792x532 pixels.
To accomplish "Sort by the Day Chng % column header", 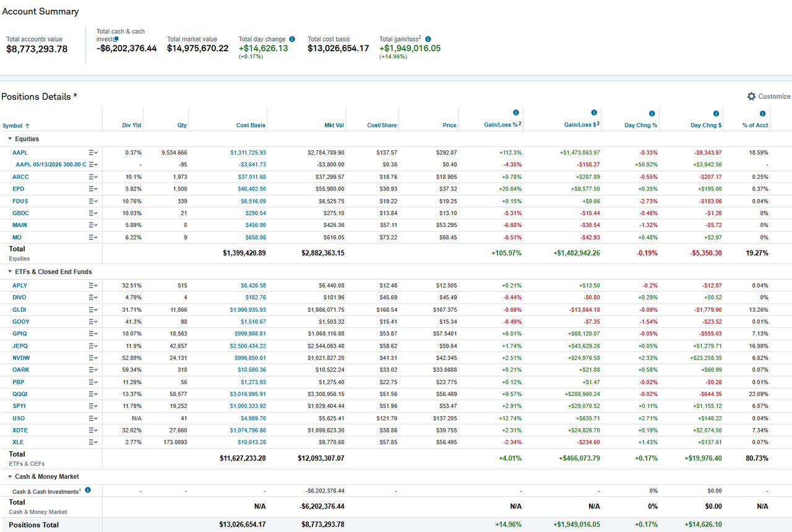I will (641, 125).
